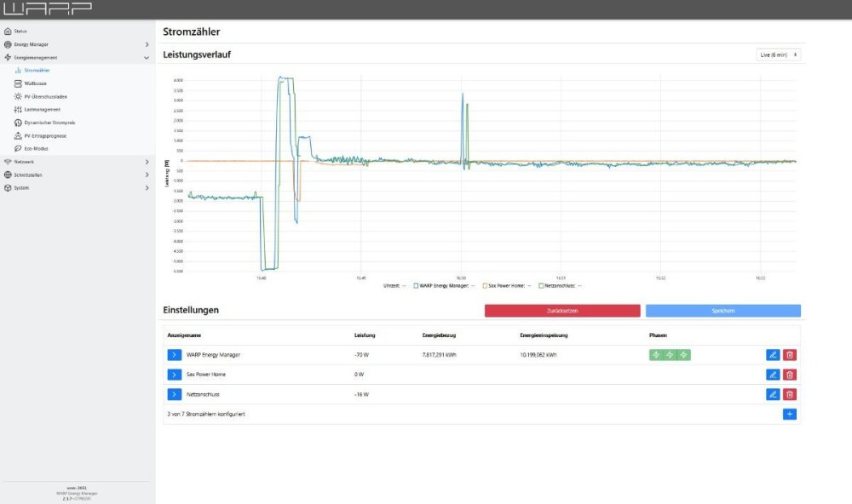Click the first green phase indicator icon
This screenshot has width=852, height=504.
pos(656,355)
